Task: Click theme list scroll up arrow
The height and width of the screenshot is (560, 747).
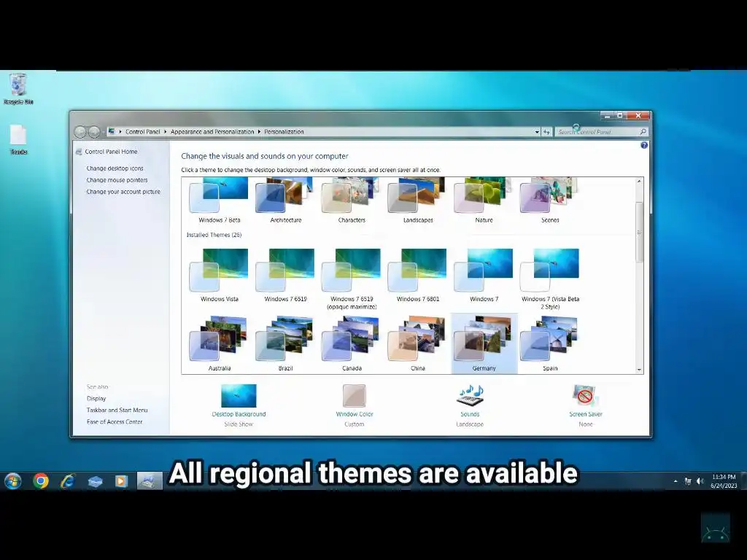Action: [x=639, y=182]
